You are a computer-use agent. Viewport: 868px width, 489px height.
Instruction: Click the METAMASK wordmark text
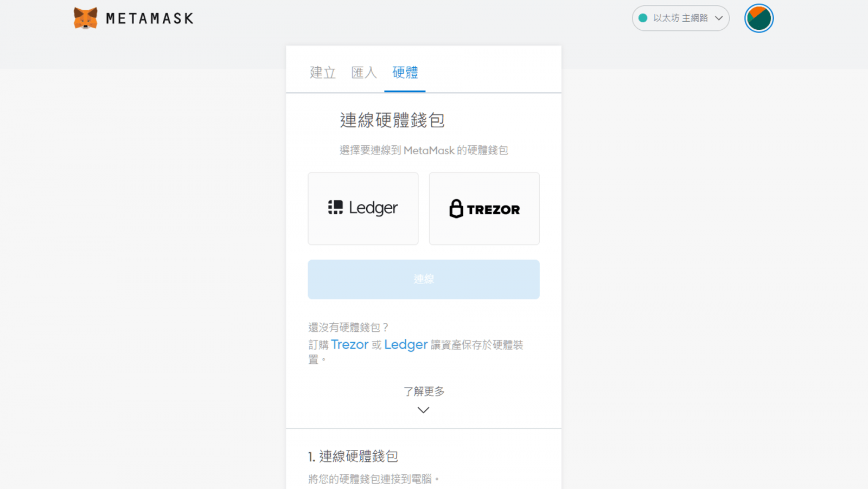(x=150, y=19)
